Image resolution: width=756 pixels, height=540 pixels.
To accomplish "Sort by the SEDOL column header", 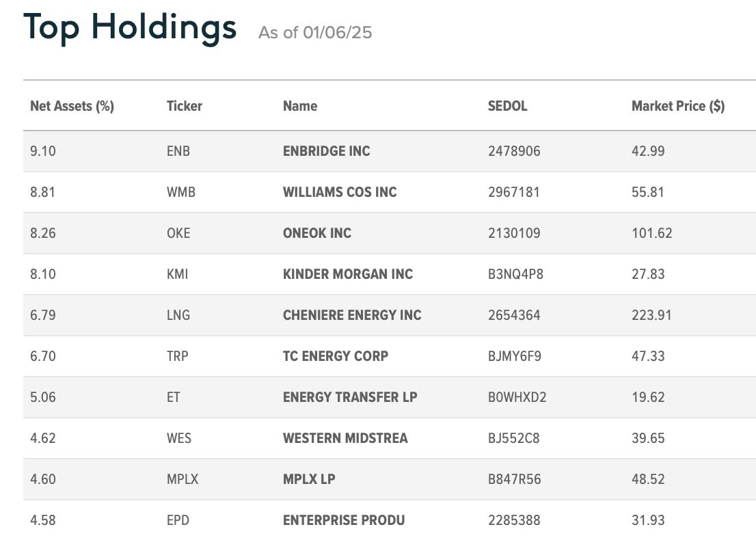I will click(507, 106).
